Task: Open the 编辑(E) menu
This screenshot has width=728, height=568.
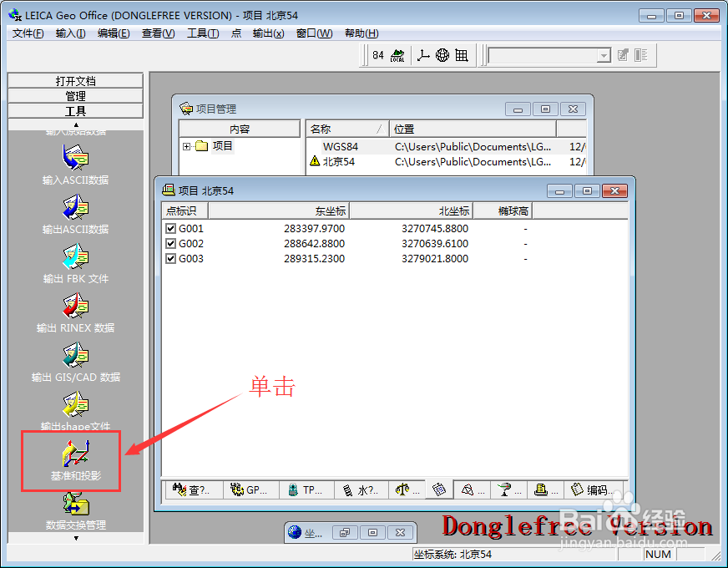Action: 114,33
